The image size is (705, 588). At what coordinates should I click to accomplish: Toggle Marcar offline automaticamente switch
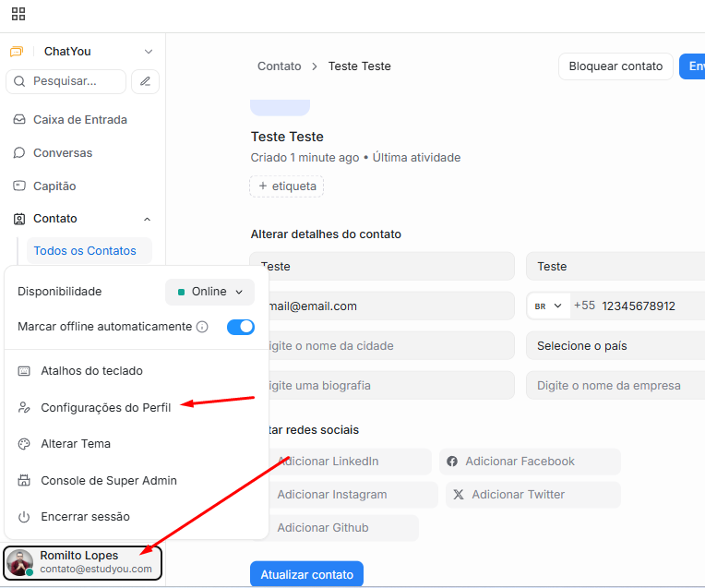point(240,327)
